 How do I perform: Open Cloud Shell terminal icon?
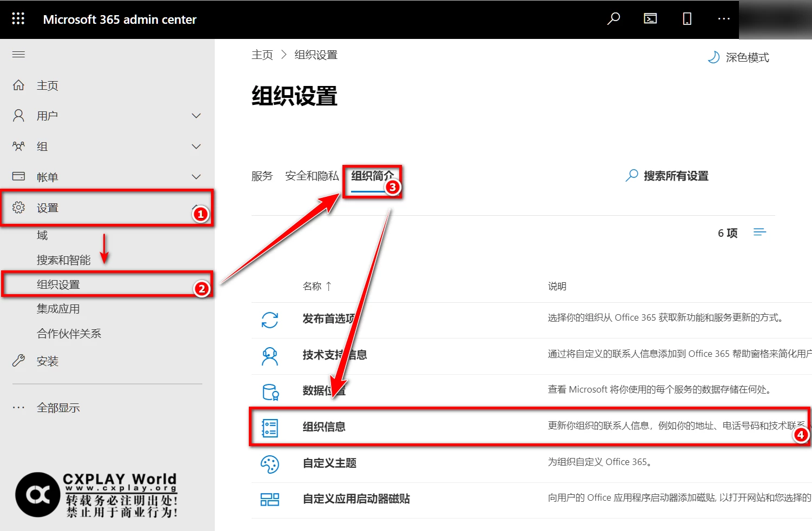pyautogui.click(x=650, y=19)
